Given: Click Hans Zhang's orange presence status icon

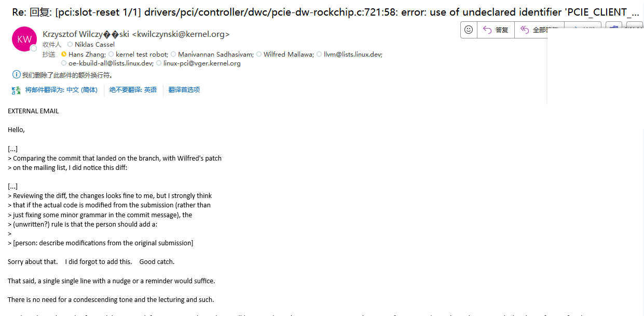Looking at the screenshot, I should [x=64, y=54].
